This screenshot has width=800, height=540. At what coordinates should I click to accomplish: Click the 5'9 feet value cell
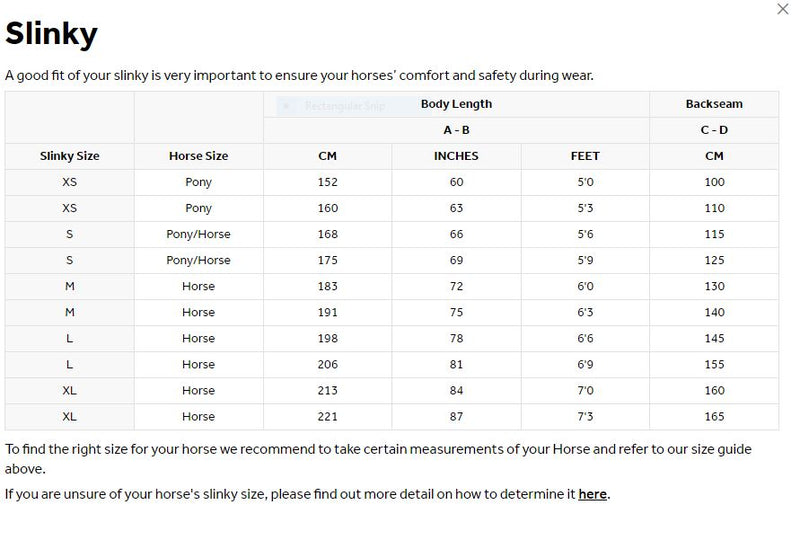(585, 260)
